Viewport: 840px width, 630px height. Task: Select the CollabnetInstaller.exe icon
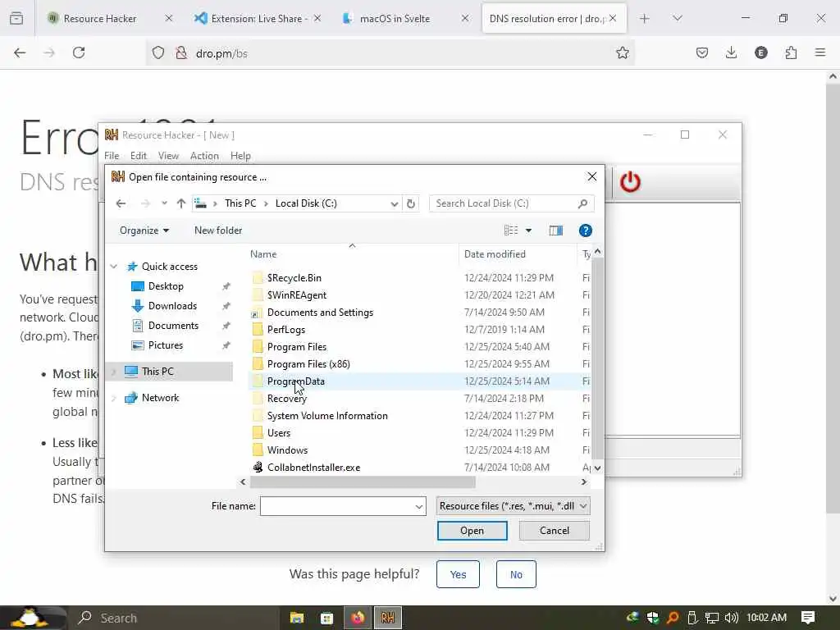[258, 467]
